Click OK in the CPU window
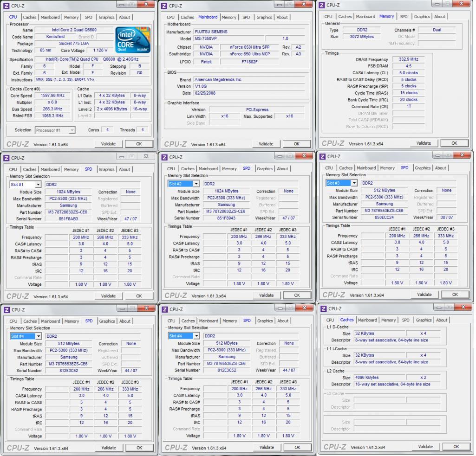This screenshot has height=456, width=476. pyautogui.click(x=139, y=144)
